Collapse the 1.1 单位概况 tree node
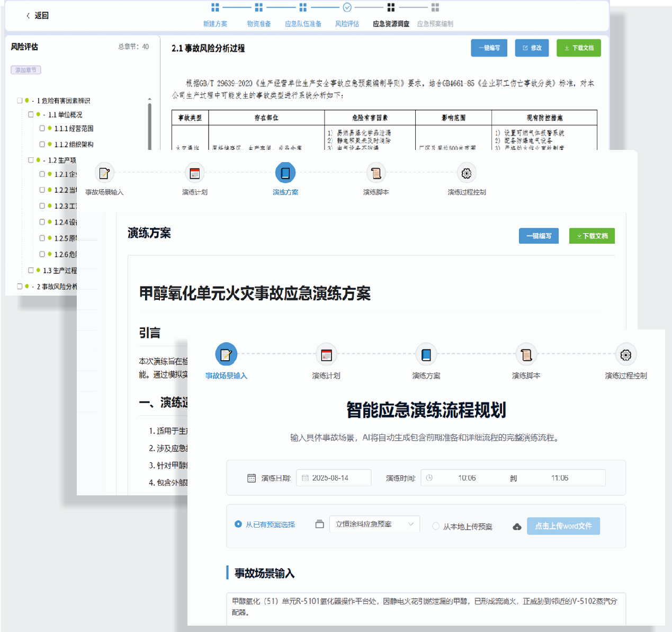 44,115
